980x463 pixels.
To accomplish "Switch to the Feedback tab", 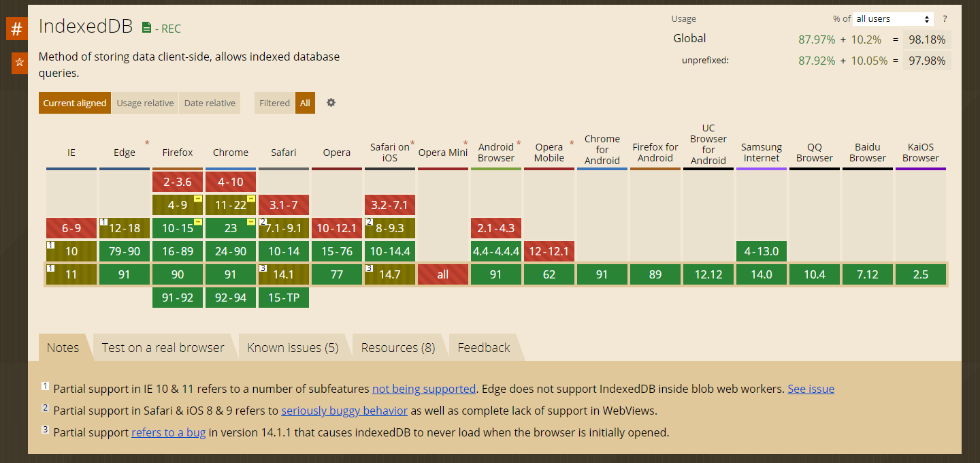I will (484, 347).
